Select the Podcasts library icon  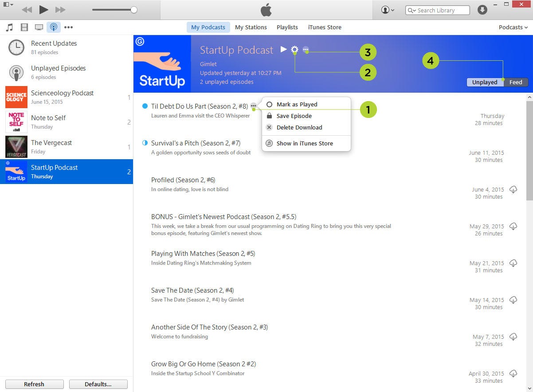[x=54, y=27]
